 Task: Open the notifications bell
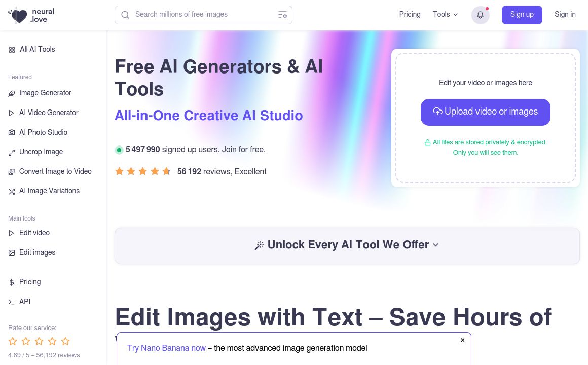tap(480, 15)
